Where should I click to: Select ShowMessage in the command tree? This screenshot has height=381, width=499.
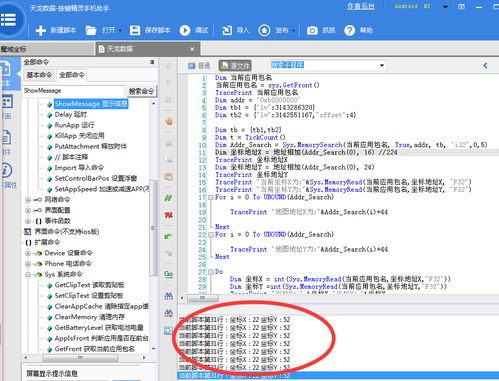[x=91, y=104]
